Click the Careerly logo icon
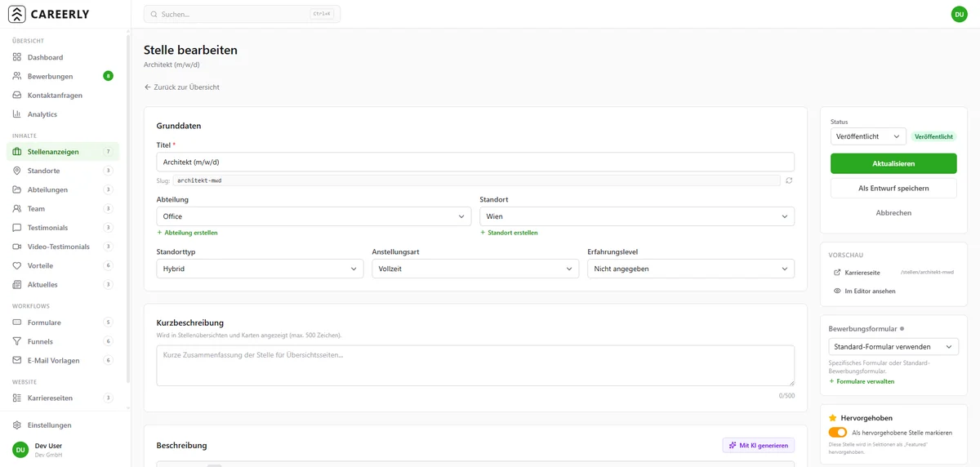 16,14
